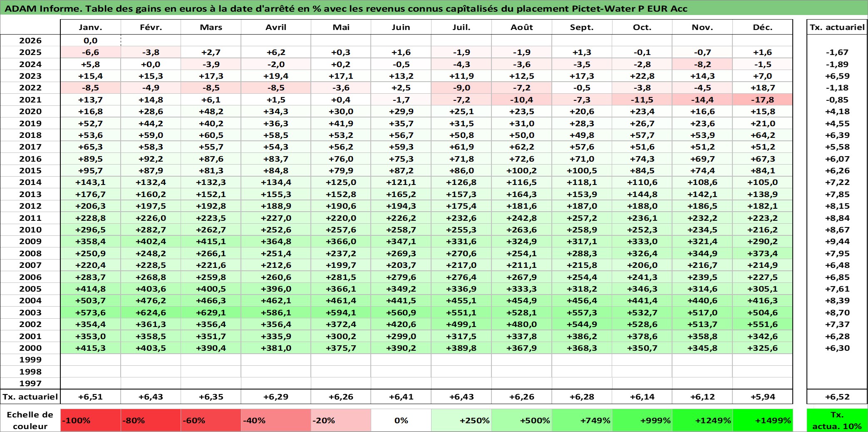This screenshot has width=868, height=432.
Task: Click the +199,7 cell in 2007
Action: pos(341,265)
